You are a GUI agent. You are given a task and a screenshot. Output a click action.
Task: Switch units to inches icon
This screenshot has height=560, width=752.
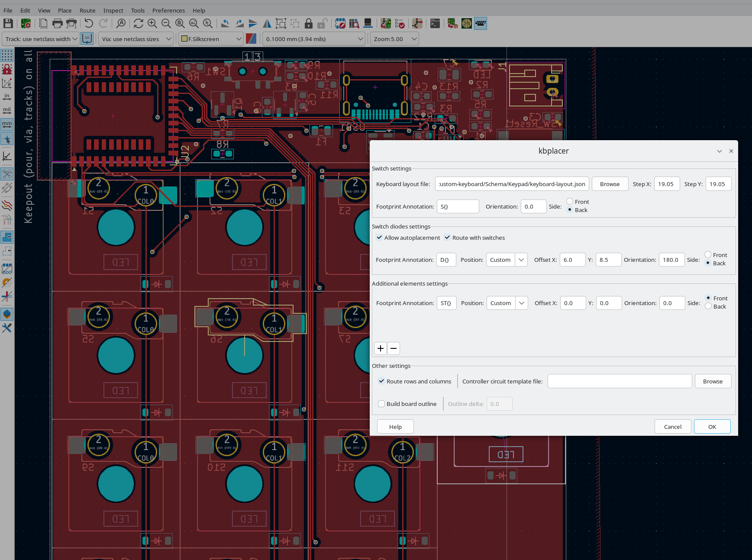pos(7,97)
